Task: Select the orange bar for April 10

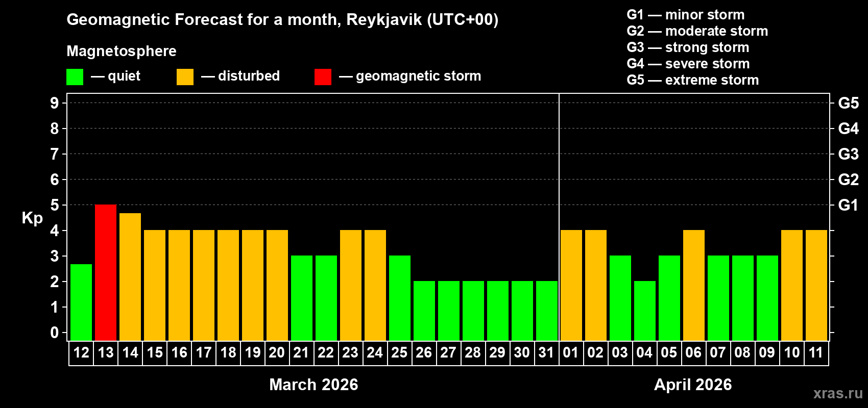Action: [x=792, y=285]
